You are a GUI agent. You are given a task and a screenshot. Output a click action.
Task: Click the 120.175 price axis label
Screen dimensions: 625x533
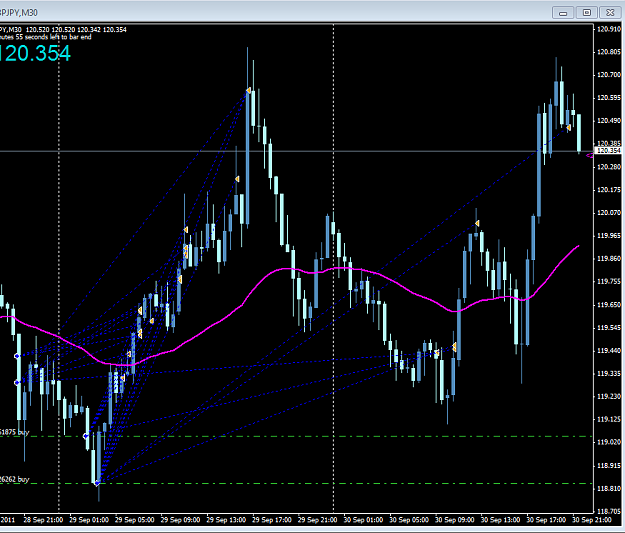click(609, 190)
